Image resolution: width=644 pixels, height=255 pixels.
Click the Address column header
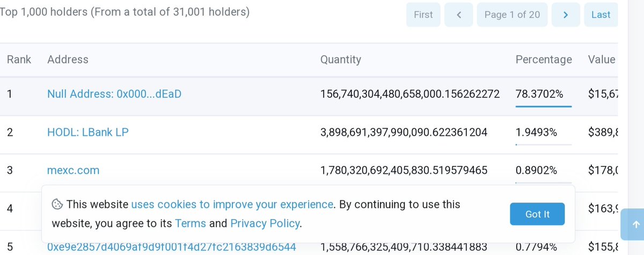(x=68, y=60)
